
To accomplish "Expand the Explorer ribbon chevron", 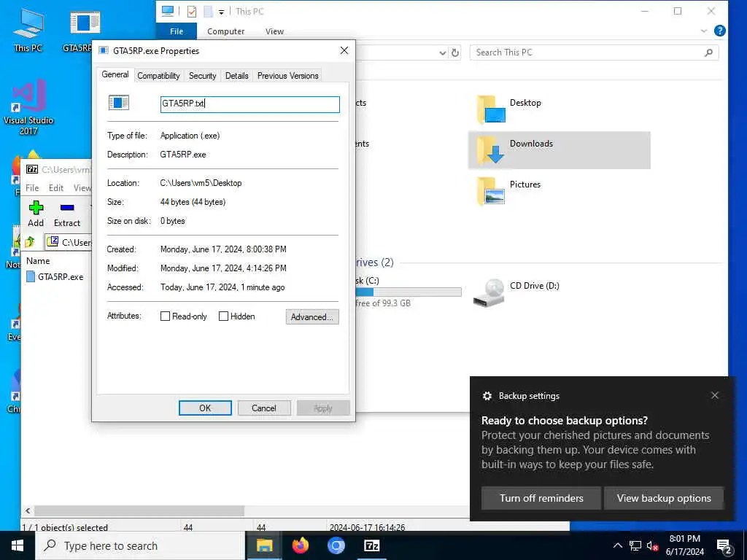I will tap(704, 31).
